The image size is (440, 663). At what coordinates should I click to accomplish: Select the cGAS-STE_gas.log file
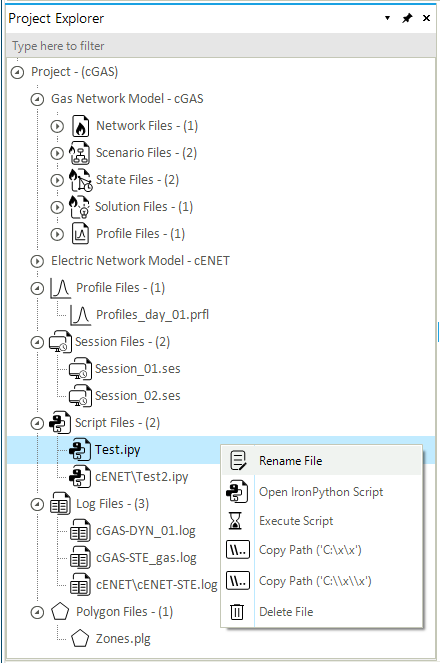pos(146,558)
